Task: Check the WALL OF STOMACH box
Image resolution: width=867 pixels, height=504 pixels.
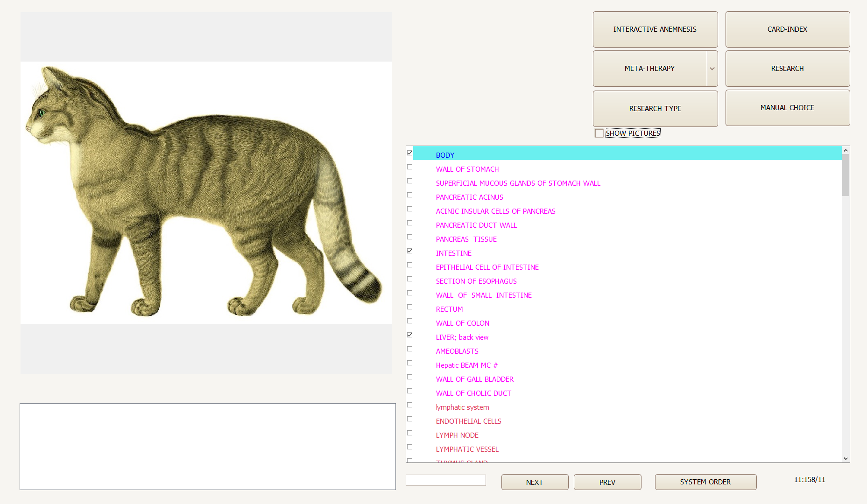Action: pos(409,167)
